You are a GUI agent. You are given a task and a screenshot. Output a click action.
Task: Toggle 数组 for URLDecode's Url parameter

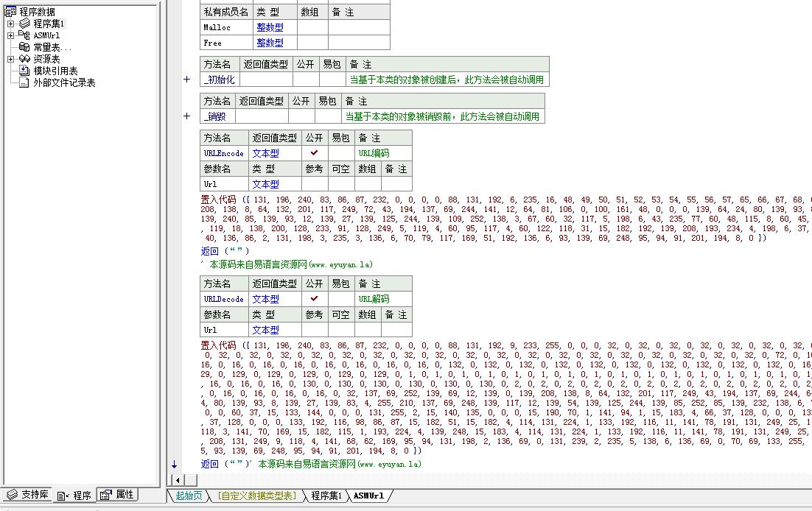point(368,330)
